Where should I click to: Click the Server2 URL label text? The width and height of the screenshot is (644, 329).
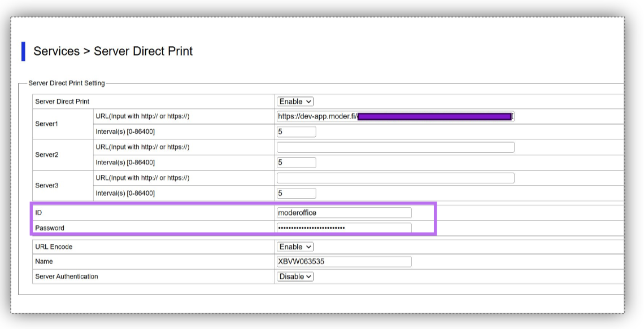tap(142, 147)
